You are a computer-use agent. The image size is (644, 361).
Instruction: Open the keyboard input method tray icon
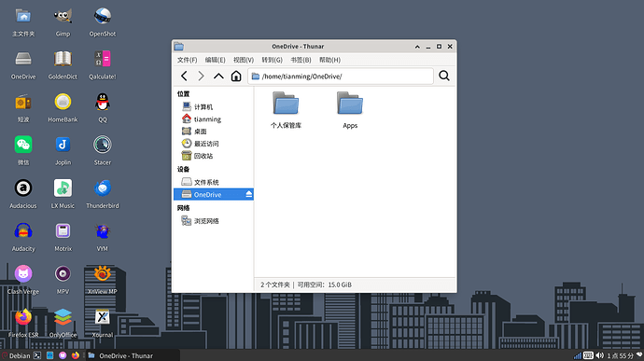coord(588,355)
